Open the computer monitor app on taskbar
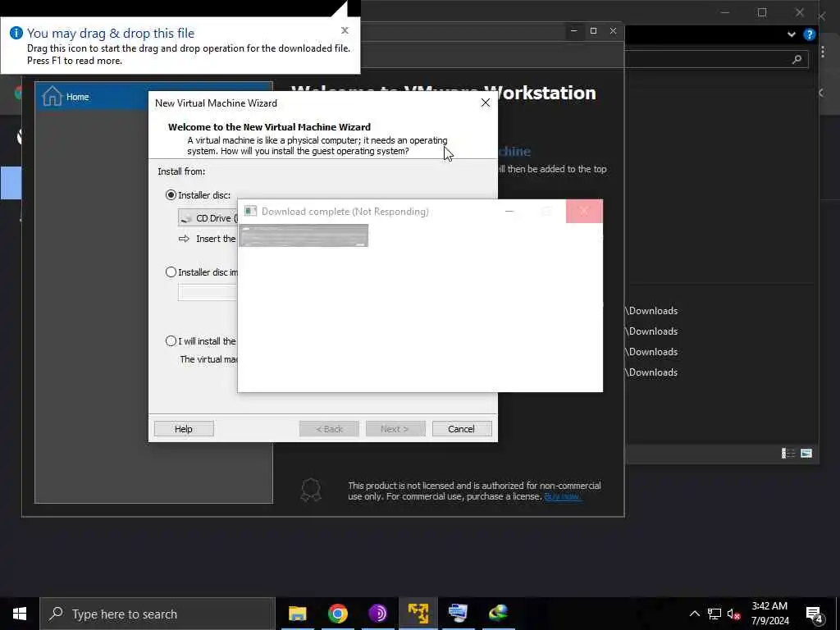The width and height of the screenshot is (840, 630). tap(458, 614)
